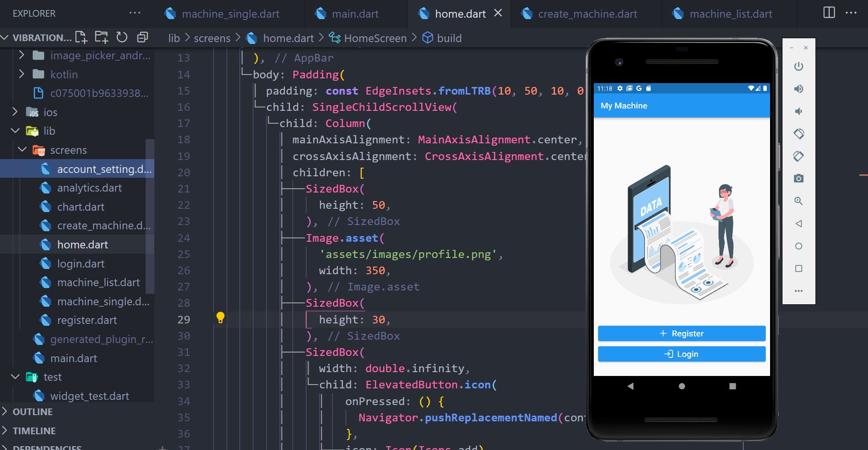Take a screenshot with the emulator camera icon
This screenshot has height=450, width=868.
pyautogui.click(x=798, y=179)
